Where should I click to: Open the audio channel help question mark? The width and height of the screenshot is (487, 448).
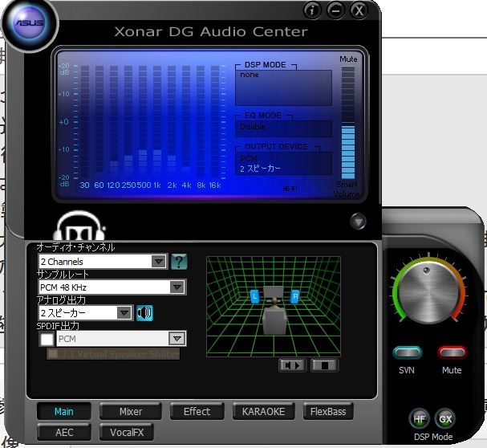click(x=179, y=261)
